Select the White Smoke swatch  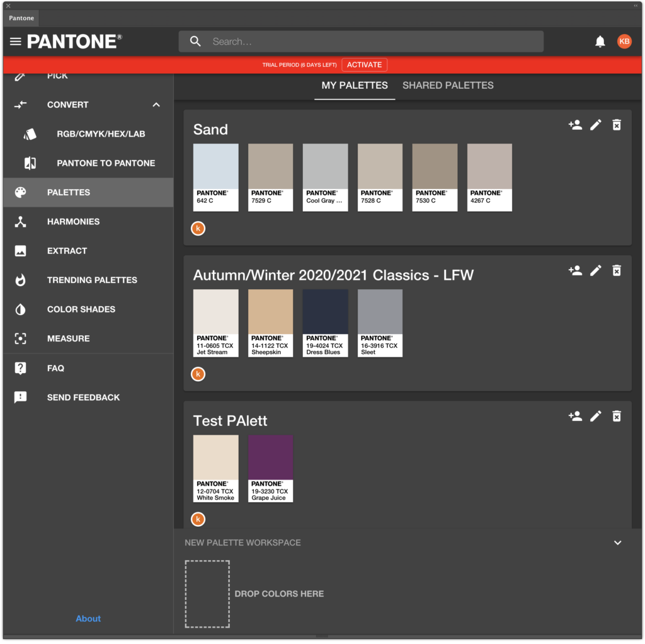point(215,468)
